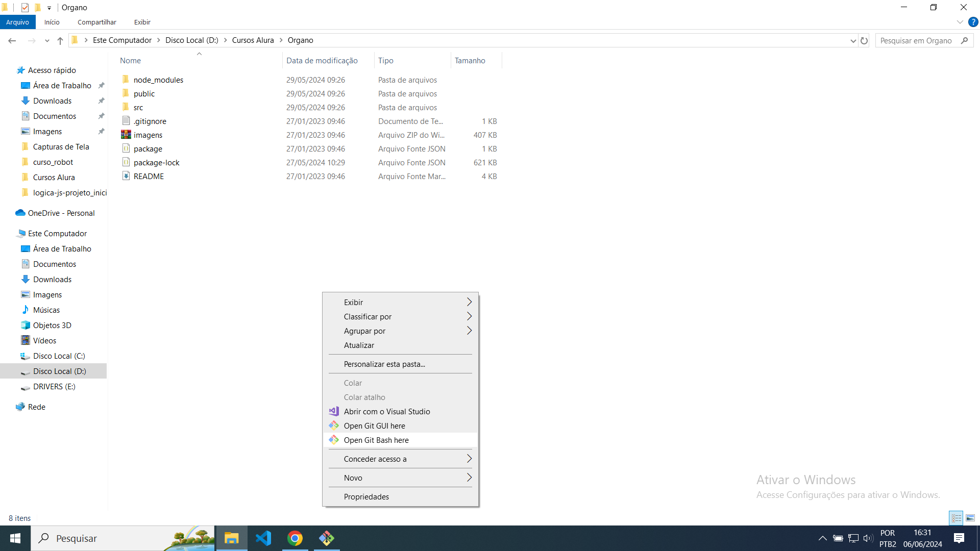Open Git Bash here

click(376, 440)
